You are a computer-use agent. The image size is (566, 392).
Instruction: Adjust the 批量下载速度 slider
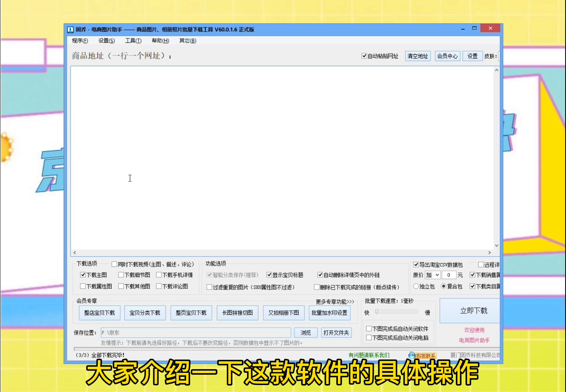[377, 312]
